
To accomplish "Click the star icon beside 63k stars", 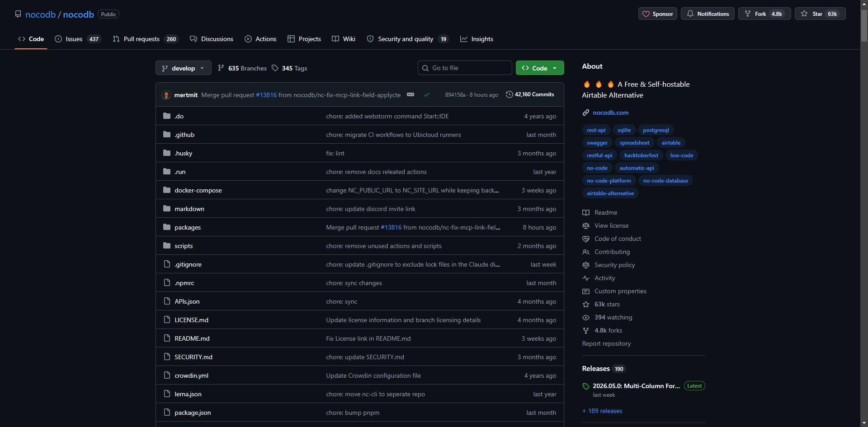I will [586, 304].
